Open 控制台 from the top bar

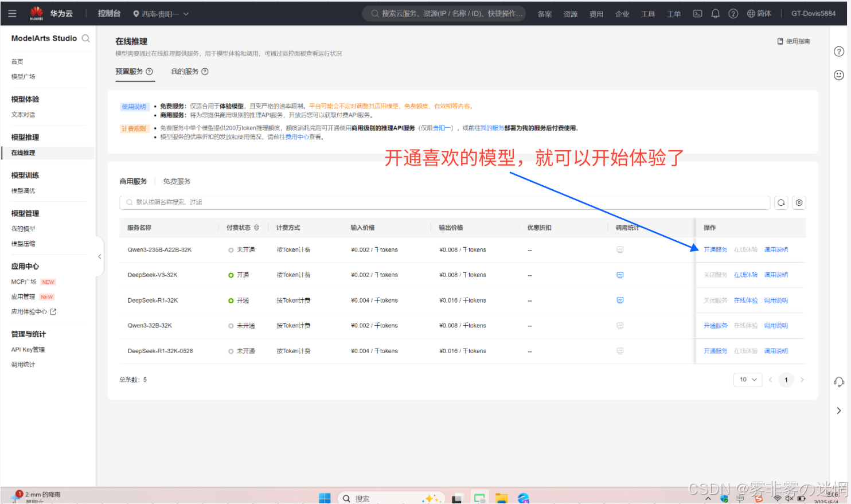109,14
